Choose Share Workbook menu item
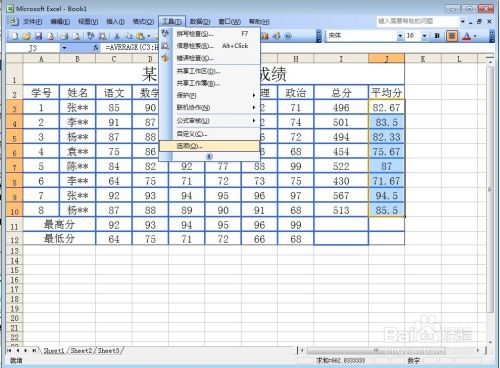500x368 pixels. tap(210, 83)
